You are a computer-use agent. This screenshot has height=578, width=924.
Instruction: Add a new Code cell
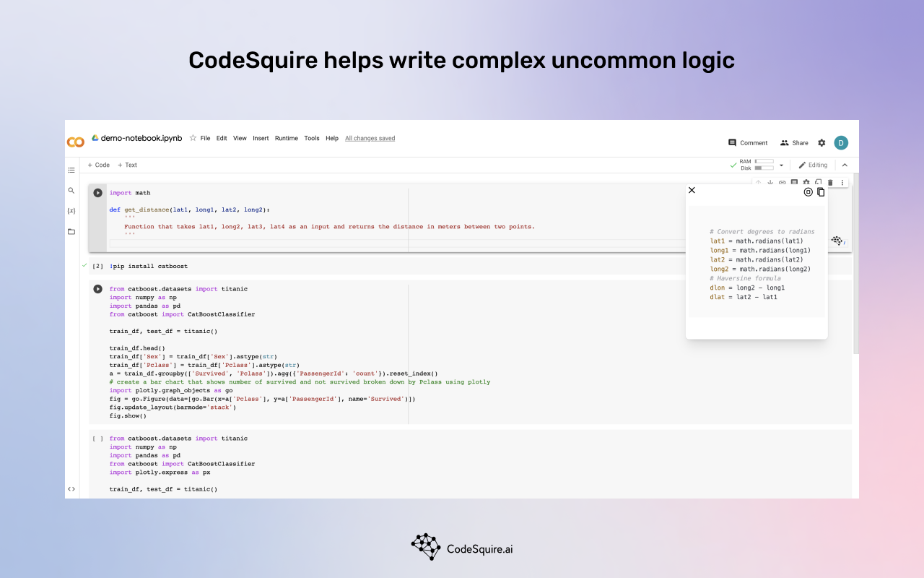(x=99, y=165)
